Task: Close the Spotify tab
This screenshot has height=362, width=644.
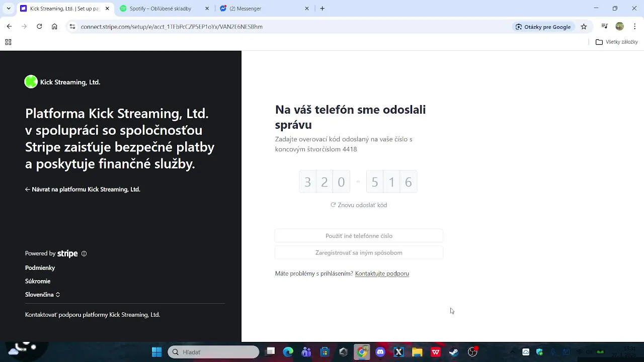Action: coord(207,9)
